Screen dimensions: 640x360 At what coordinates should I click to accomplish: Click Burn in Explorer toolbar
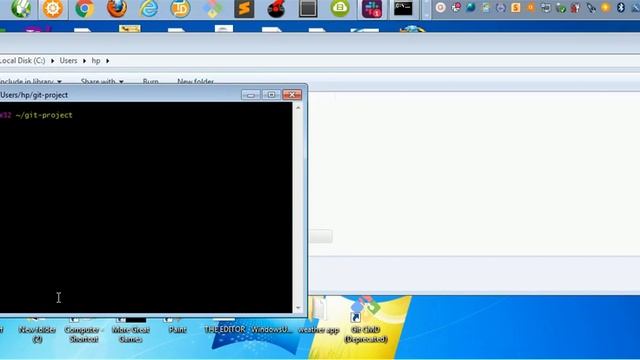[151, 82]
